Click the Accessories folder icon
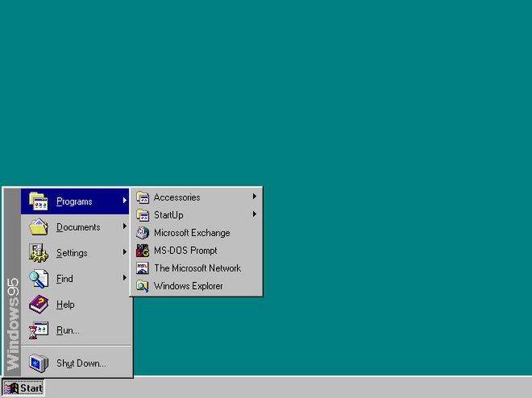This screenshot has height=398, width=532. click(143, 197)
